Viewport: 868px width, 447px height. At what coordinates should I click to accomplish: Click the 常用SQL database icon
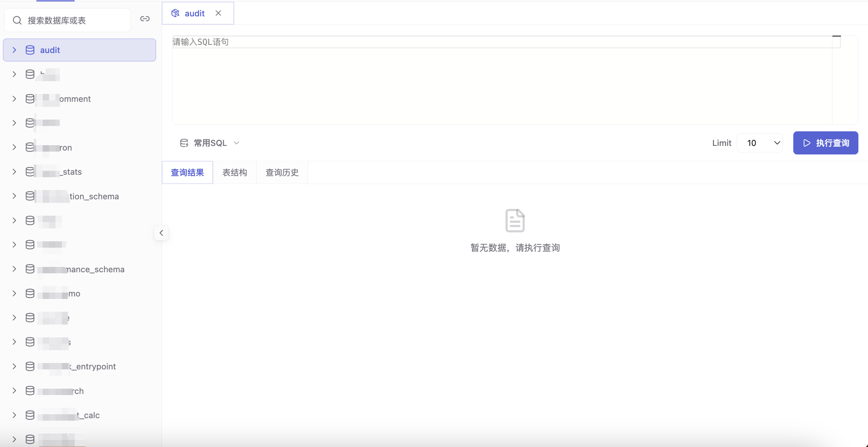click(x=184, y=143)
